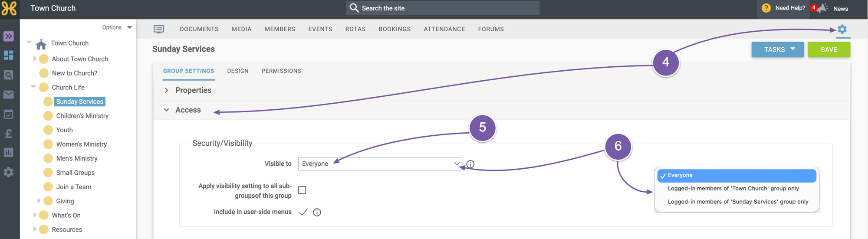Open the Members menu
The image size is (868, 239).
pos(280,29)
